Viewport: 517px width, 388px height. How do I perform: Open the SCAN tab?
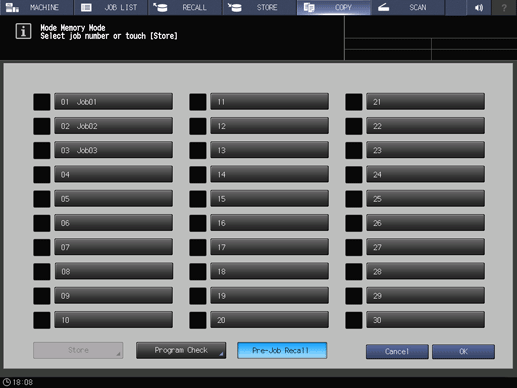click(x=408, y=7)
